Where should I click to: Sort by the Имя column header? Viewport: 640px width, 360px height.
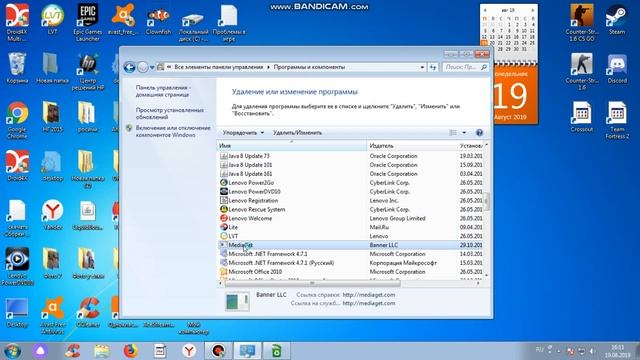pyautogui.click(x=292, y=146)
